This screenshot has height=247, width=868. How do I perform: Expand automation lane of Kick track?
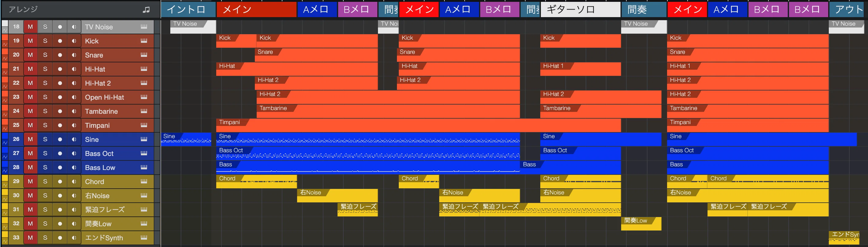click(5, 45)
